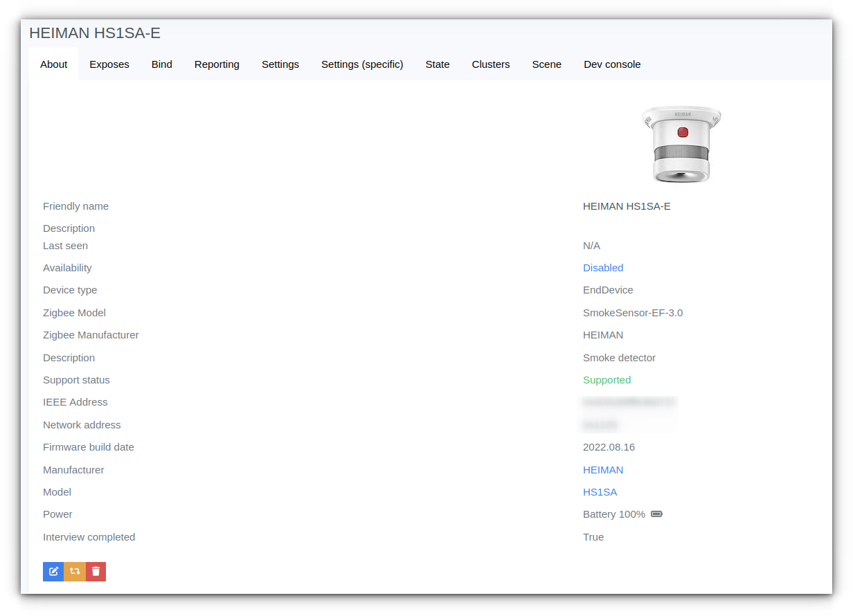Follow the HEIMAN manufacturer link
This screenshot has height=616, width=853.
coord(603,470)
